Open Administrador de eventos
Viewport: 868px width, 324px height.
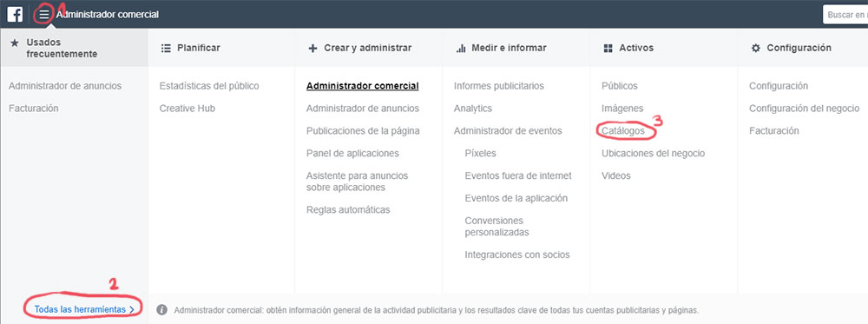[508, 130]
